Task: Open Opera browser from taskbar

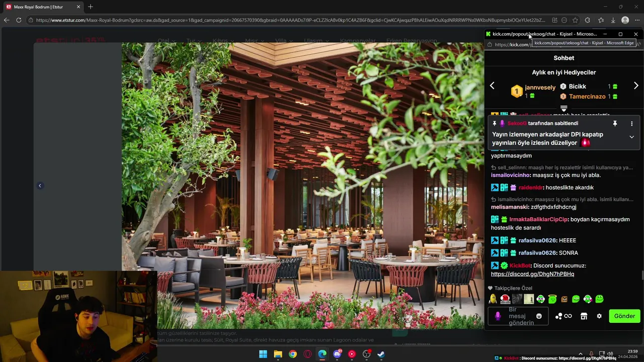Action: (x=307, y=354)
